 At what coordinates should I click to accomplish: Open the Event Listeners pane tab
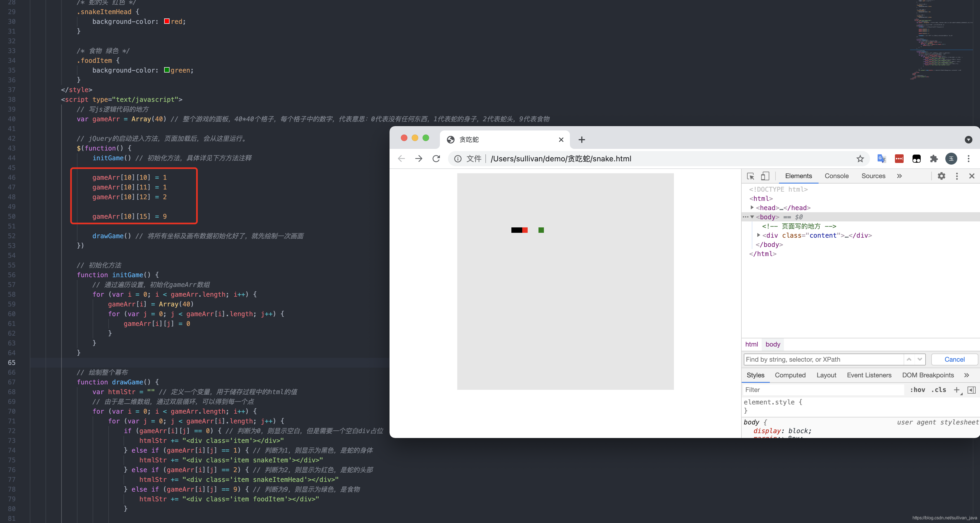(x=869, y=375)
